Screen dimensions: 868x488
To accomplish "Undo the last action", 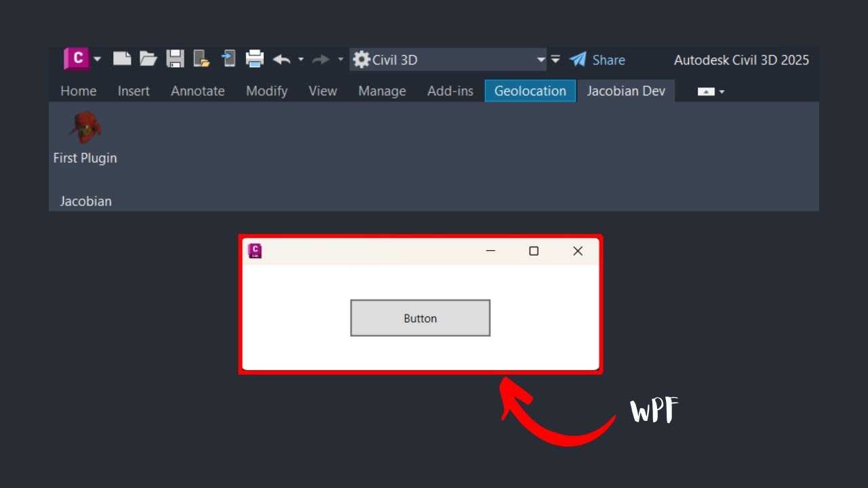I will (x=281, y=60).
